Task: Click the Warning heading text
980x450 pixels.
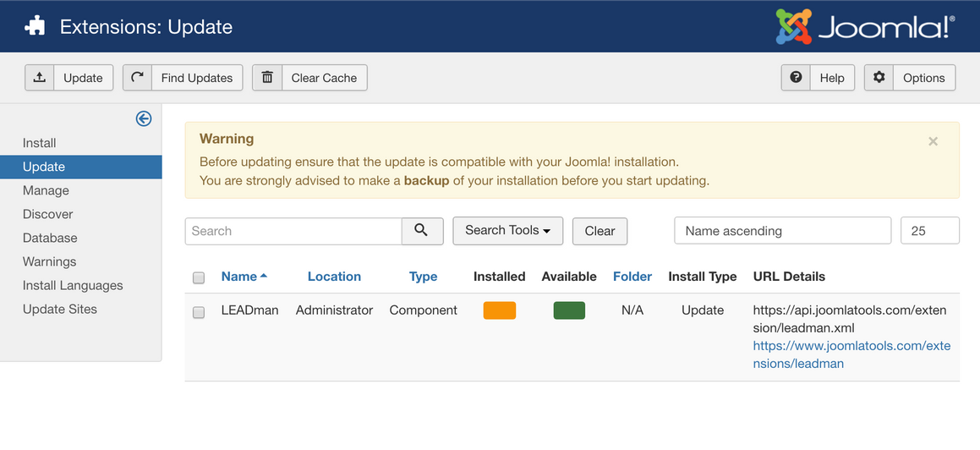Action: 227,139
